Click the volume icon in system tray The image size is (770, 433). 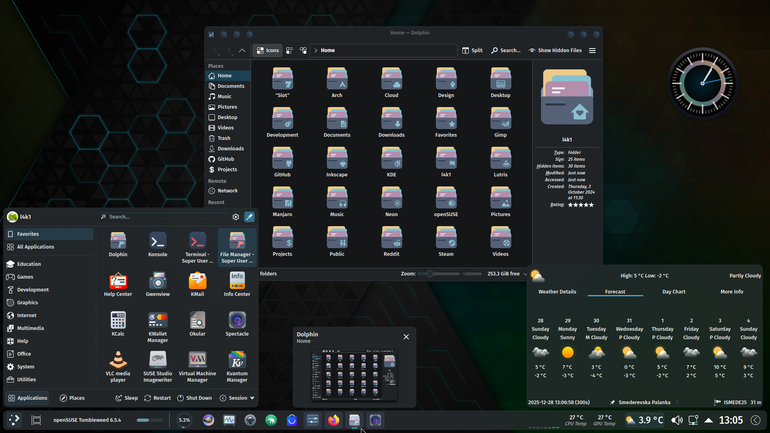pyautogui.click(x=677, y=420)
